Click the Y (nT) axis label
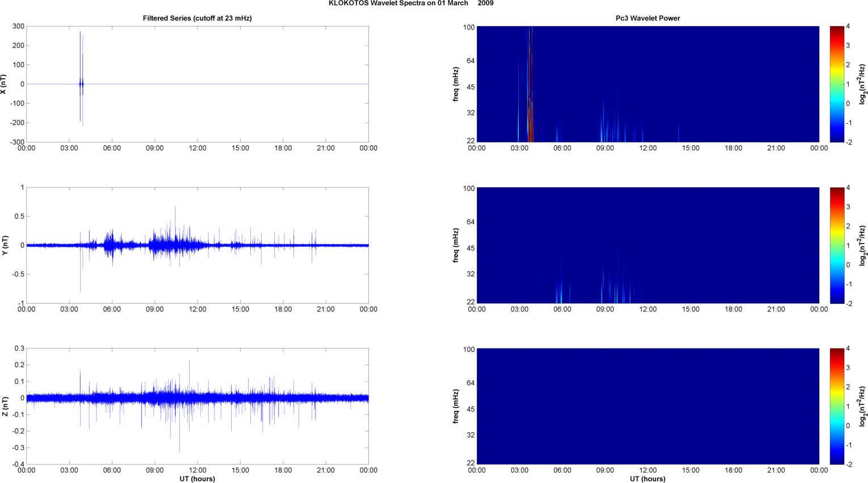This screenshot has height=483, width=868. 5,245
